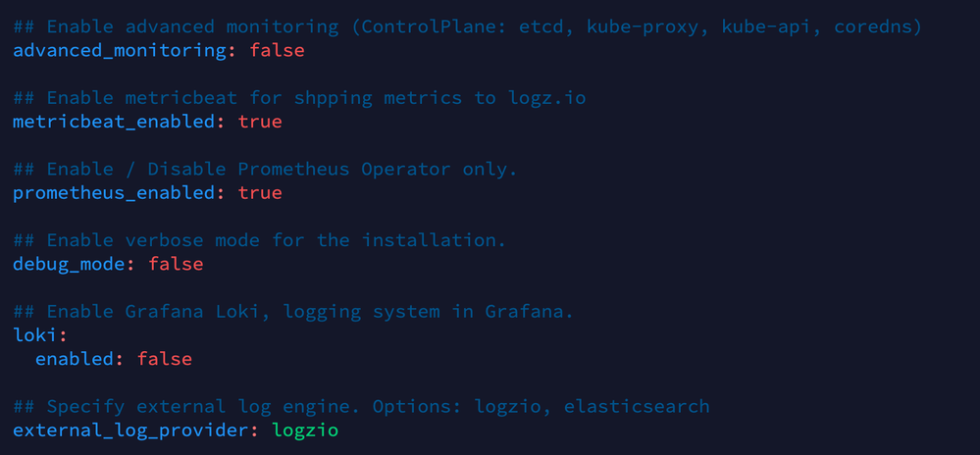Click the advanced_monitoring key

click(x=120, y=50)
